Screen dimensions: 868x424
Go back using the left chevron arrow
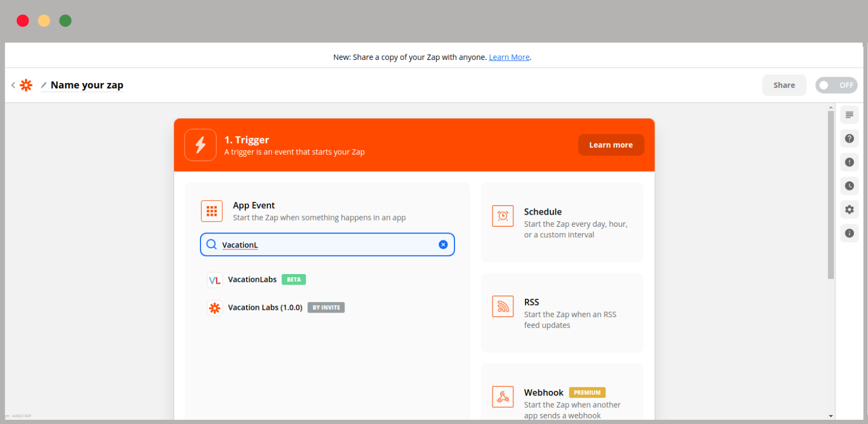[13, 85]
